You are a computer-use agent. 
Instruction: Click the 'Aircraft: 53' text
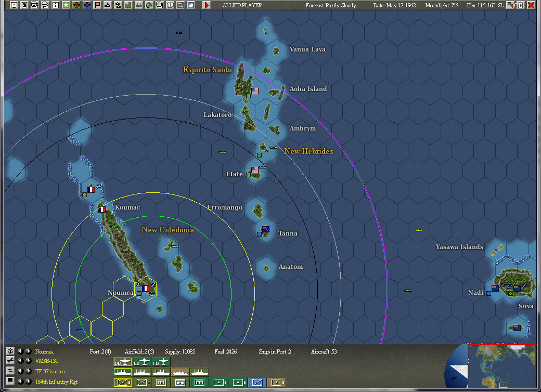point(324,351)
